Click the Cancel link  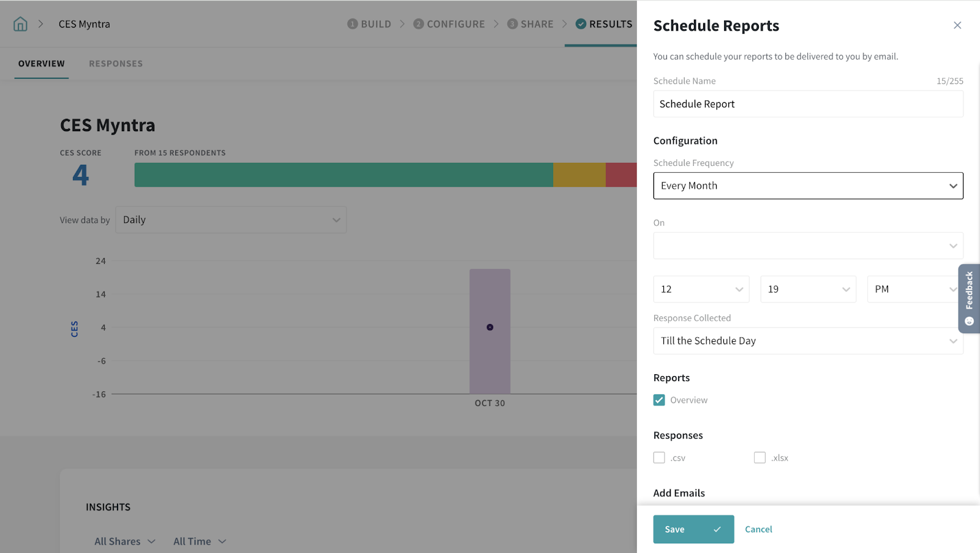pos(758,529)
